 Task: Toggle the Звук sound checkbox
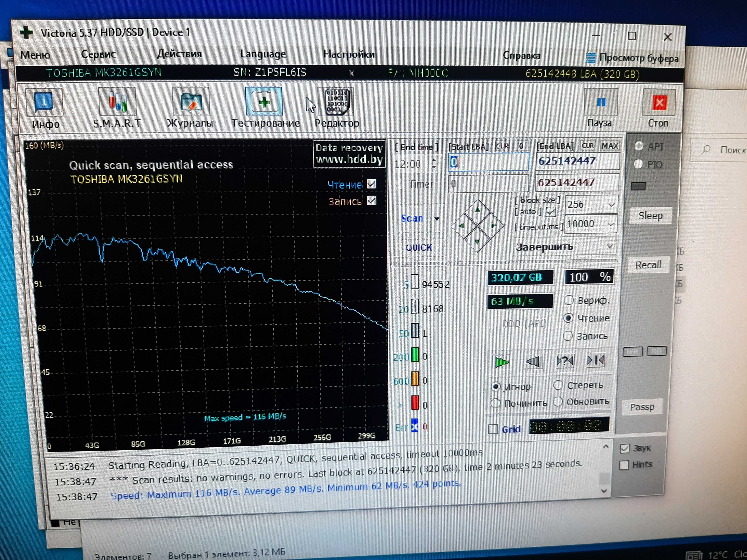pyautogui.click(x=624, y=449)
